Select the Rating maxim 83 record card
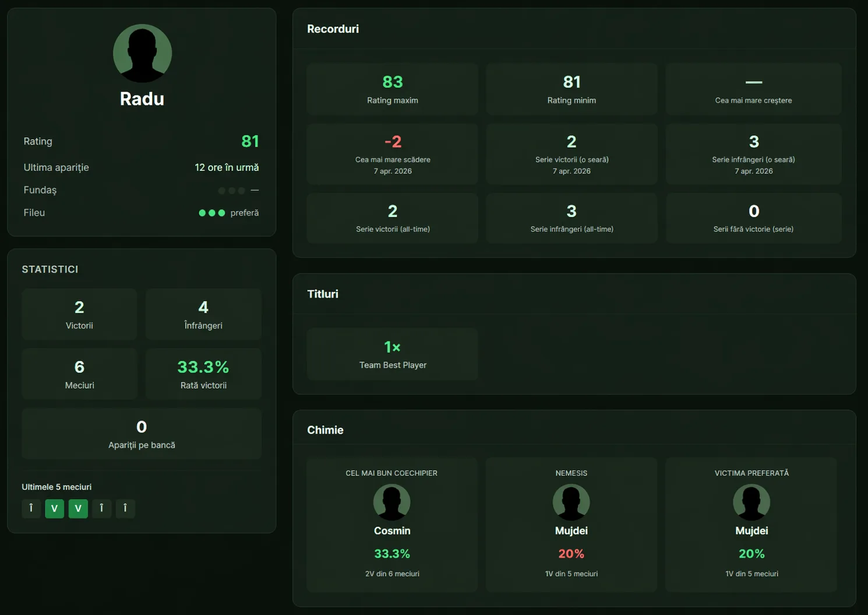 click(x=393, y=89)
